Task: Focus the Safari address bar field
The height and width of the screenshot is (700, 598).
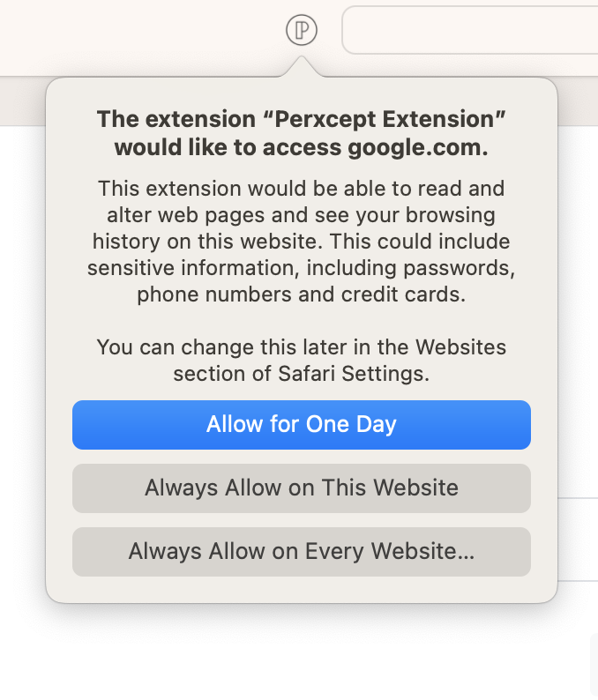Action: click(x=470, y=30)
